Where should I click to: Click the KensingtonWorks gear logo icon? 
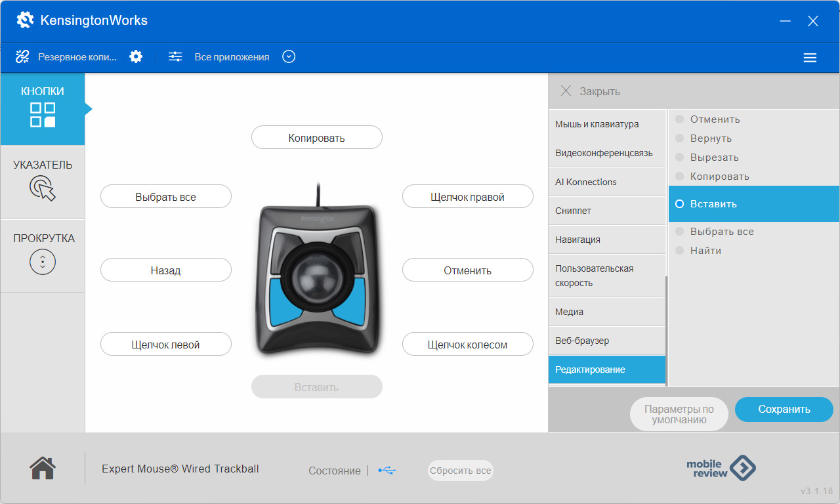25,20
